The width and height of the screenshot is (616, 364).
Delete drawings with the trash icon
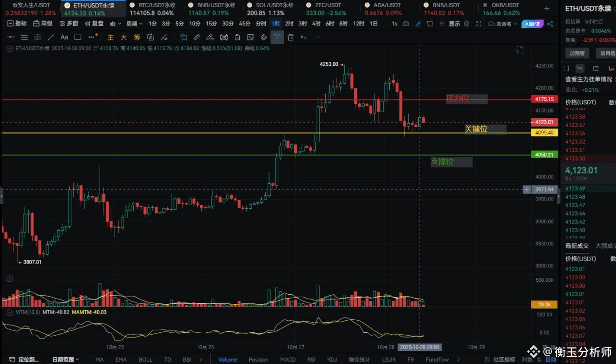tap(290, 37)
